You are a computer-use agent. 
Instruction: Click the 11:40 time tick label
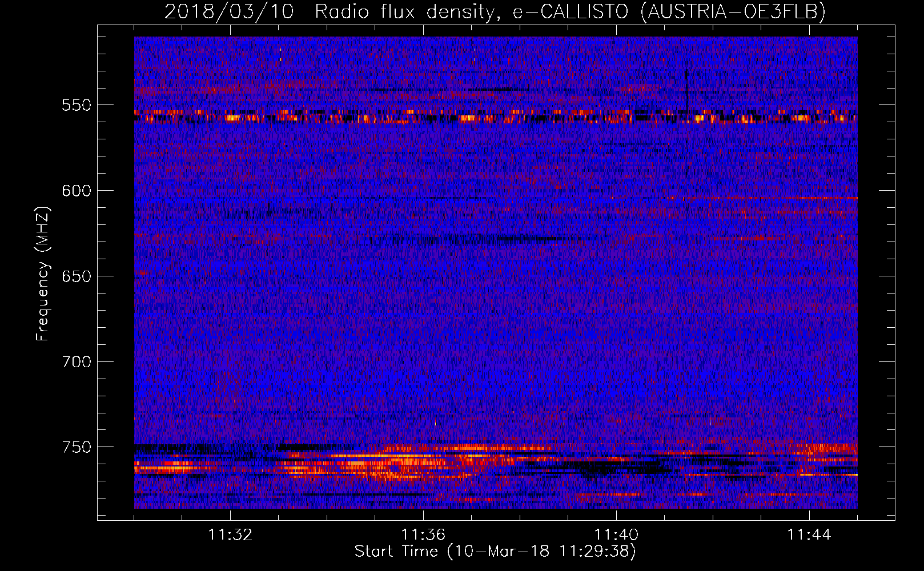(616, 535)
